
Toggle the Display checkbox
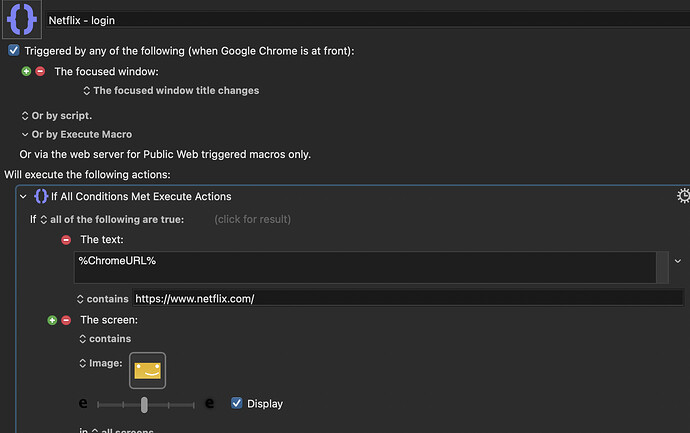[x=237, y=403]
